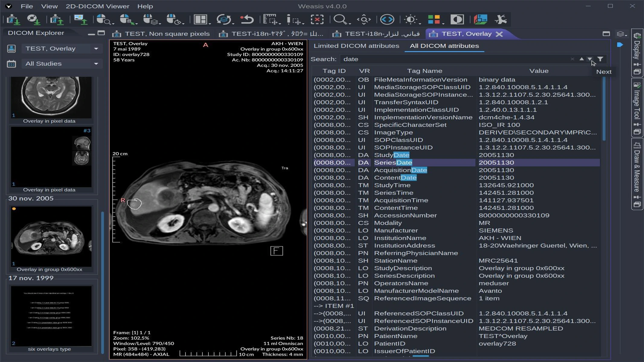This screenshot has width=644, height=362.
Task: Select the CD/DVD import icon
Action: click(x=34, y=19)
